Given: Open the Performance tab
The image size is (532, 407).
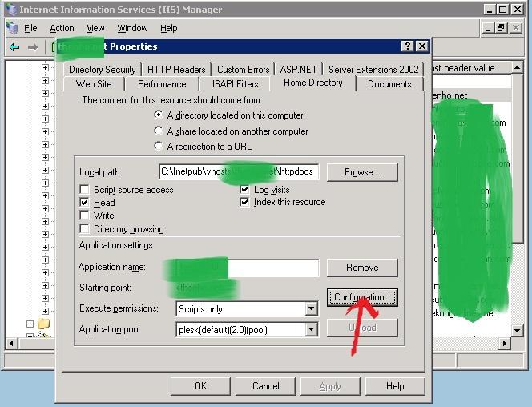Looking at the screenshot, I should (162, 84).
